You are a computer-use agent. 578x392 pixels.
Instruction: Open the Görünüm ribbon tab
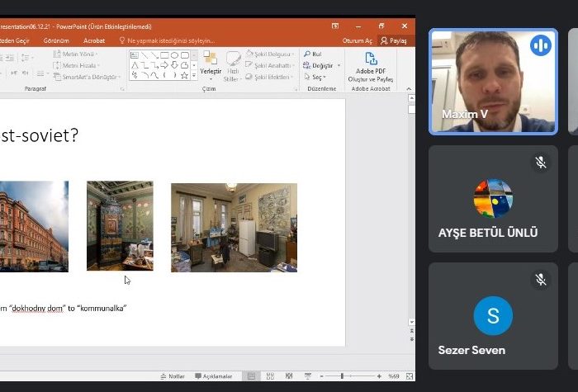click(x=56, y=40)
